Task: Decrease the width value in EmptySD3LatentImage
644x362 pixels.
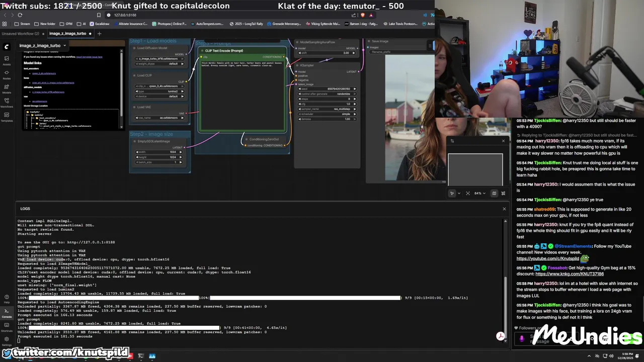Action: (138, 152)
